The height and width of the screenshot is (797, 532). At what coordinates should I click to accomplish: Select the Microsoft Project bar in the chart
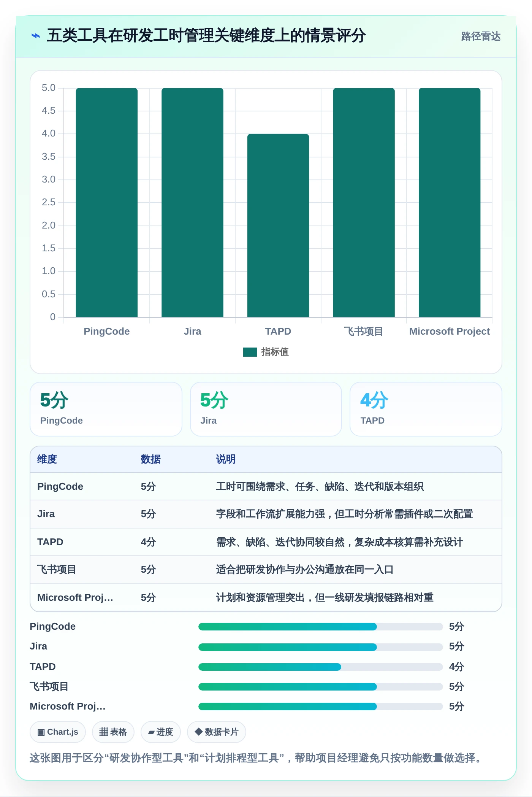pos(450,203)
